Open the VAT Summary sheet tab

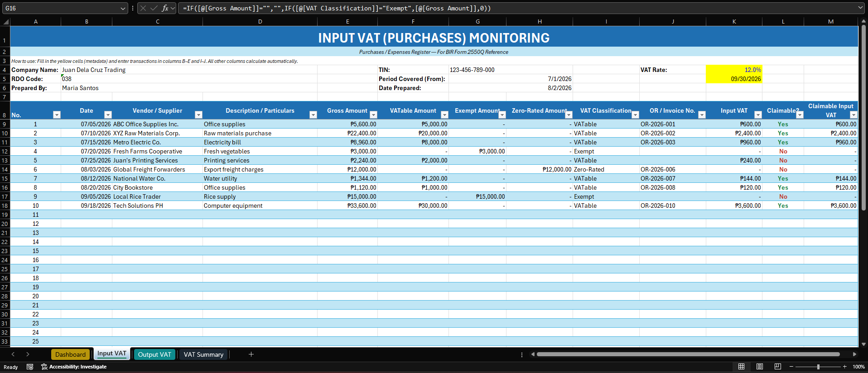(x=203, y=354)
